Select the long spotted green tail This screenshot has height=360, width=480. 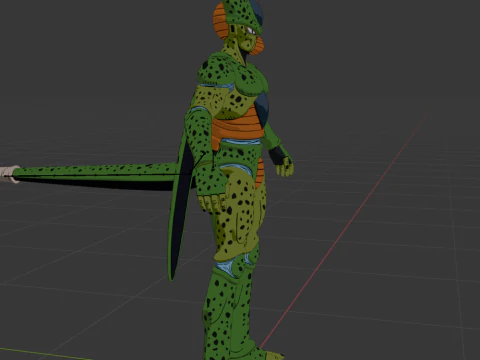coord(100,176)
